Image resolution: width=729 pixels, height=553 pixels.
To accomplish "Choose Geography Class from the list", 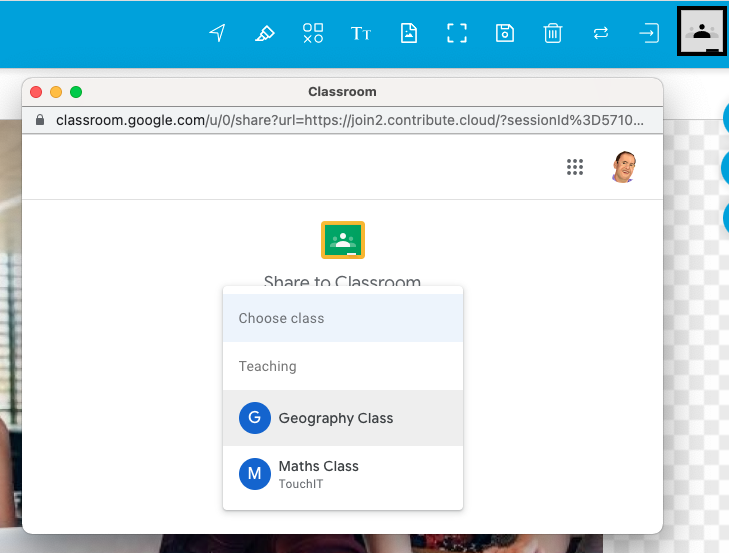I will tap(343, 418).
